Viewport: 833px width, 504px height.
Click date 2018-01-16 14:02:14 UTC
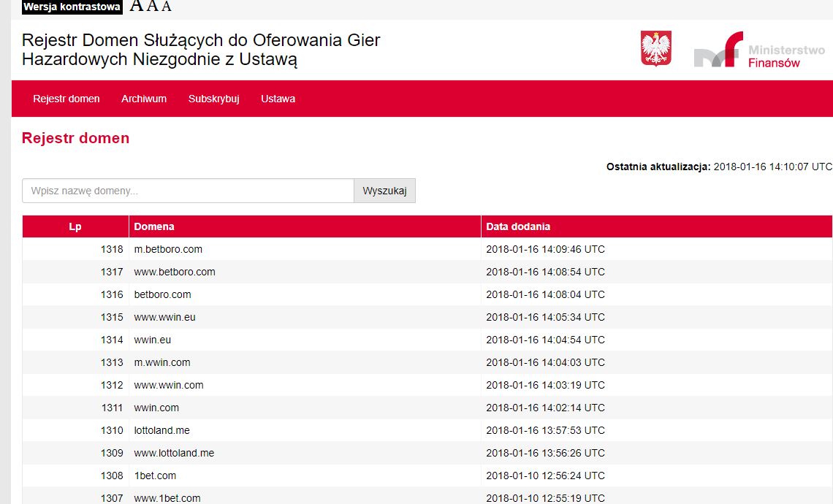(545, 408)
